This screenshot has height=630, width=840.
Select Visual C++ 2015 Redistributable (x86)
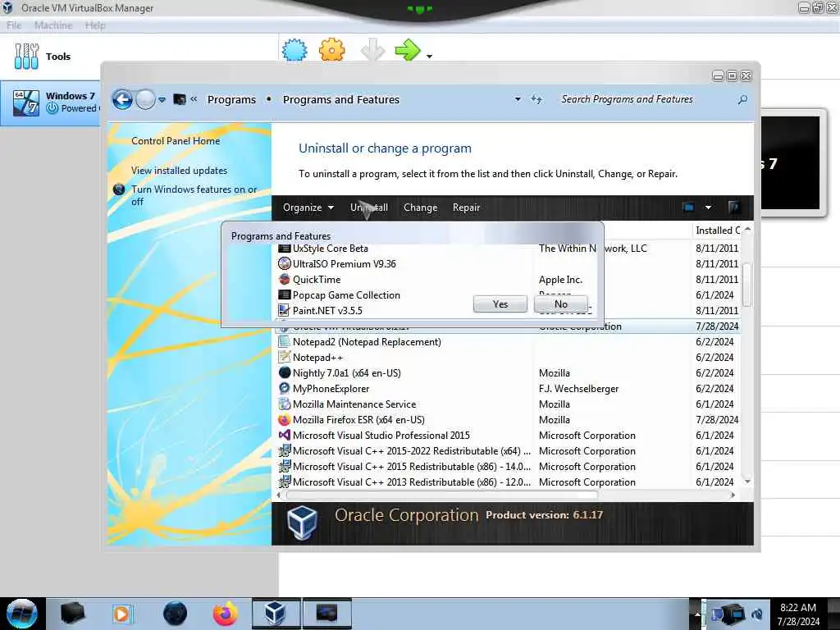pos(412,467)
